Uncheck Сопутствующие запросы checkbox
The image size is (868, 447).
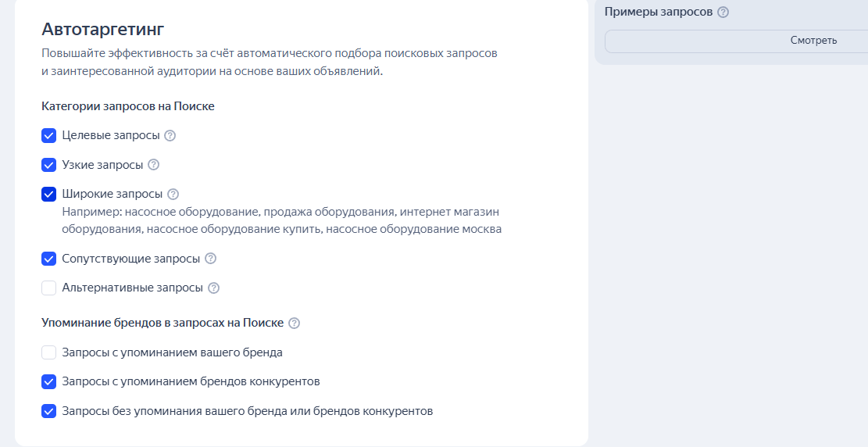[x=49, y=259]
